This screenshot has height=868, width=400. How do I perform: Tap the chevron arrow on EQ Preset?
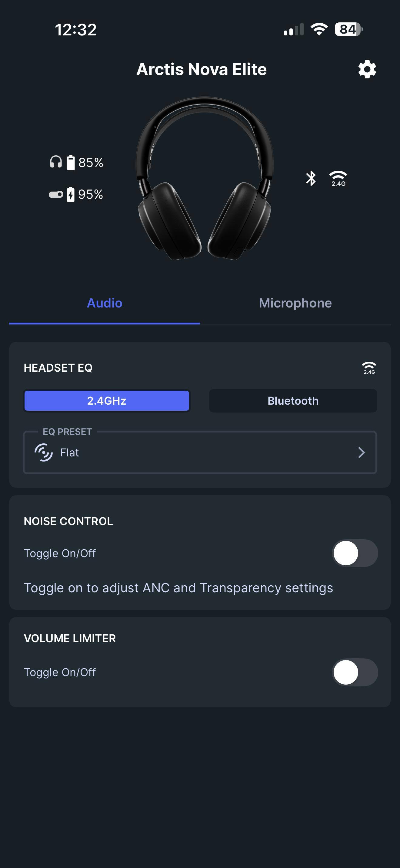click(x=361, y=452)
